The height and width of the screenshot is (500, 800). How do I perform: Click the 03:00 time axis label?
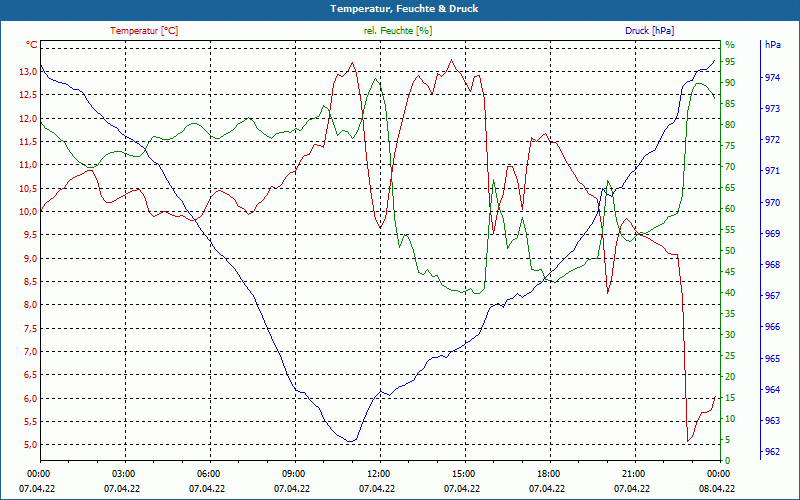(122, 474)
